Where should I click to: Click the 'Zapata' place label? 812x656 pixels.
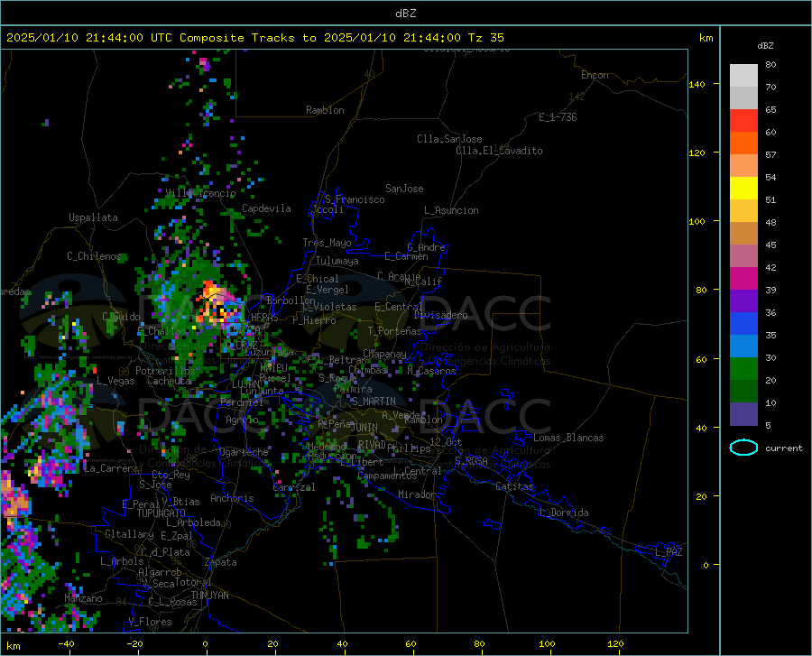[x=221, y=562]
